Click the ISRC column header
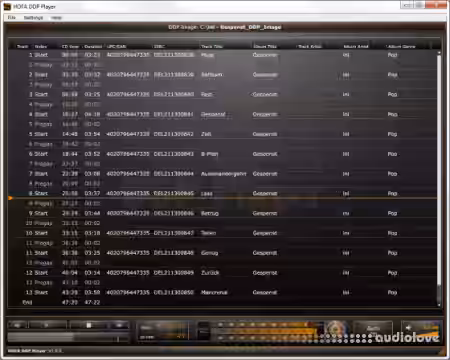Viewport: 450px width, 360px height. click(160, 46)
